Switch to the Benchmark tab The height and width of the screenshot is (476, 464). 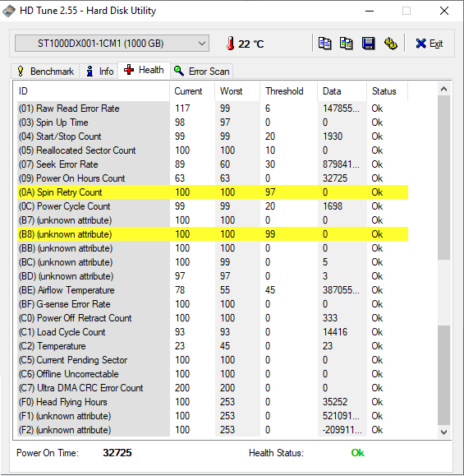tap(45, 72)
